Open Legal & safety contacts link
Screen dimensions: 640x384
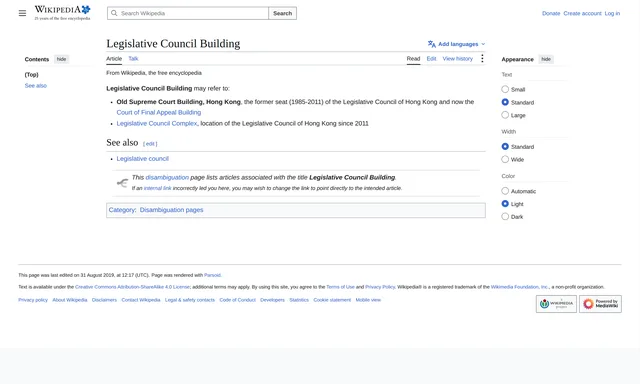pos(190,300)
